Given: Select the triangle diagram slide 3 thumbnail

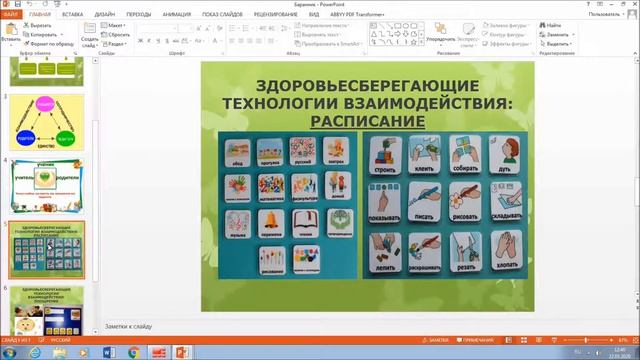Looking at the screenshot, I should click(x=47, y=122).
